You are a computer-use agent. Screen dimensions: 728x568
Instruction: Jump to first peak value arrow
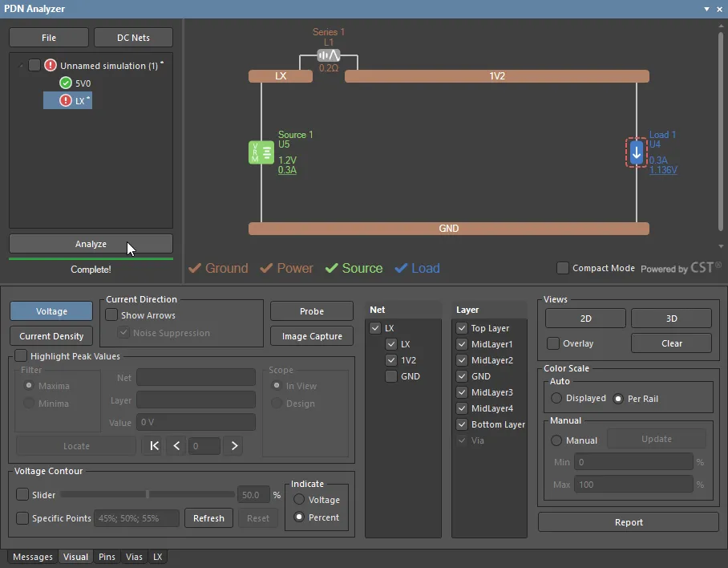[155, 446]
